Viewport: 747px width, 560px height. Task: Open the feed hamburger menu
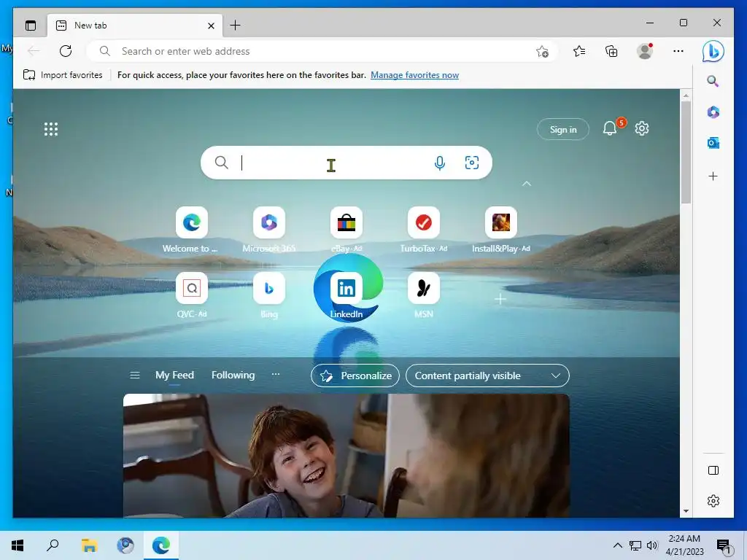tap(135, 376)
